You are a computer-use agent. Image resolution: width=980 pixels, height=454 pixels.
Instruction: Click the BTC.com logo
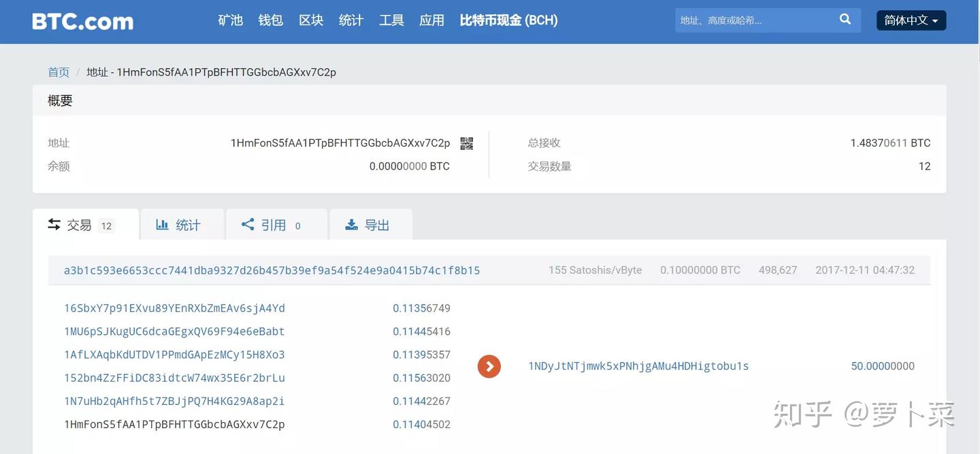point(82,20)
